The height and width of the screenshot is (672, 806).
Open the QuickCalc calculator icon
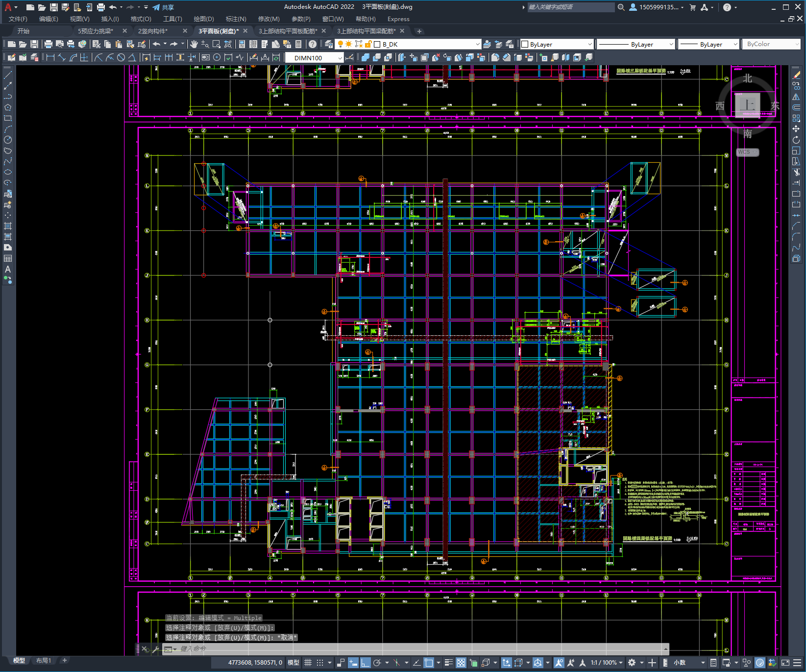point(298,44)
